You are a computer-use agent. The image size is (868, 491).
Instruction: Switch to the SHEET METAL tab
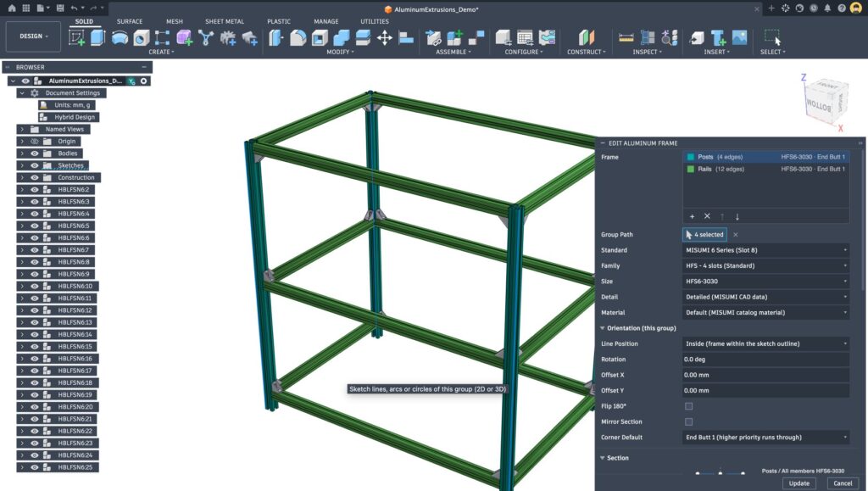(x=224, y=21)
